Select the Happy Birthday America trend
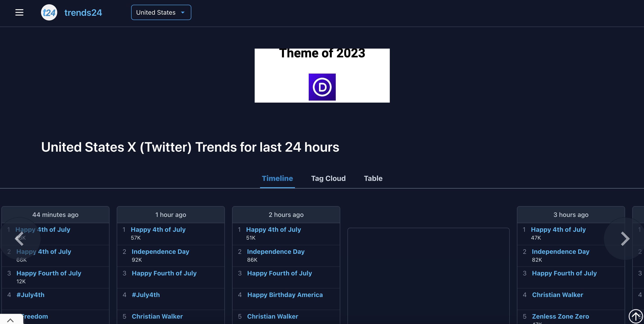644x324 pixels. 285,295
